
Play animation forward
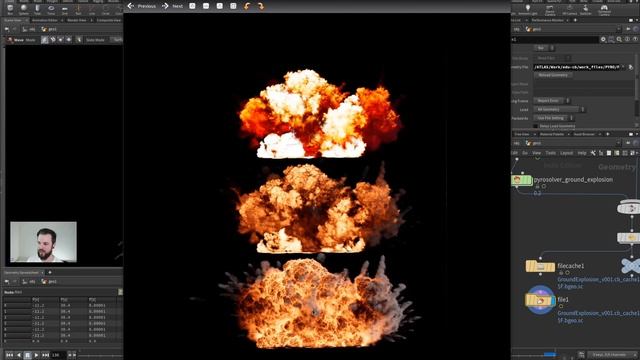coord(36,355)
